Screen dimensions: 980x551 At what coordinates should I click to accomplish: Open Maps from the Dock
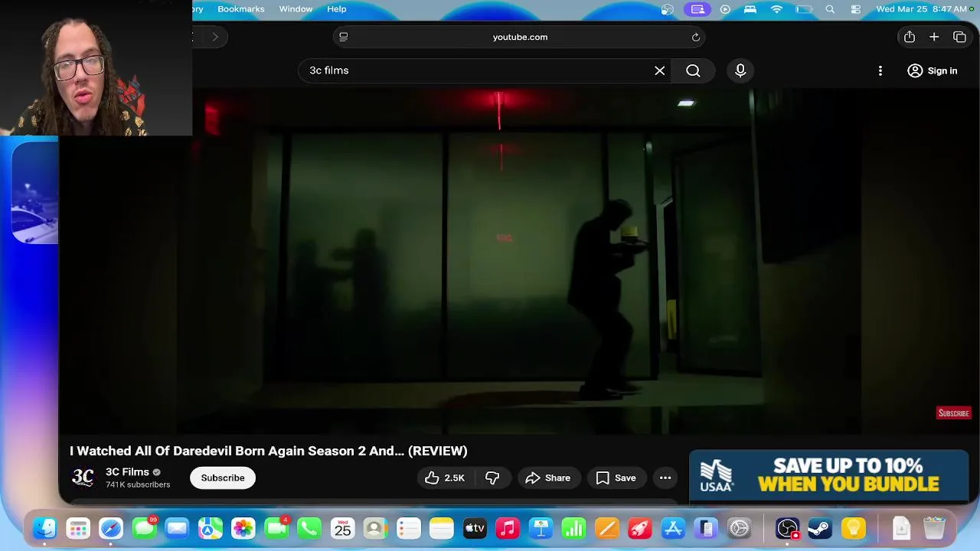210,528
